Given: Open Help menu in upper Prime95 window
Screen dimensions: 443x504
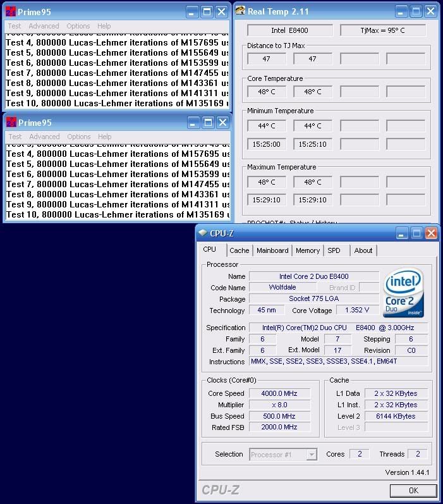Looking at the screenshot, I should pos(104,26).
